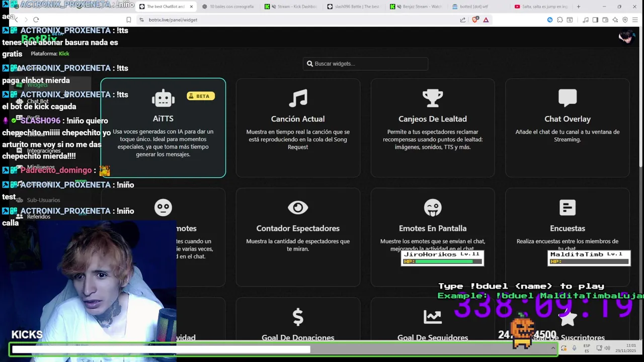This screenshot has width=644, height=362.
Task: Click the Kick platform link in sidebar
Action: [64, 54]
